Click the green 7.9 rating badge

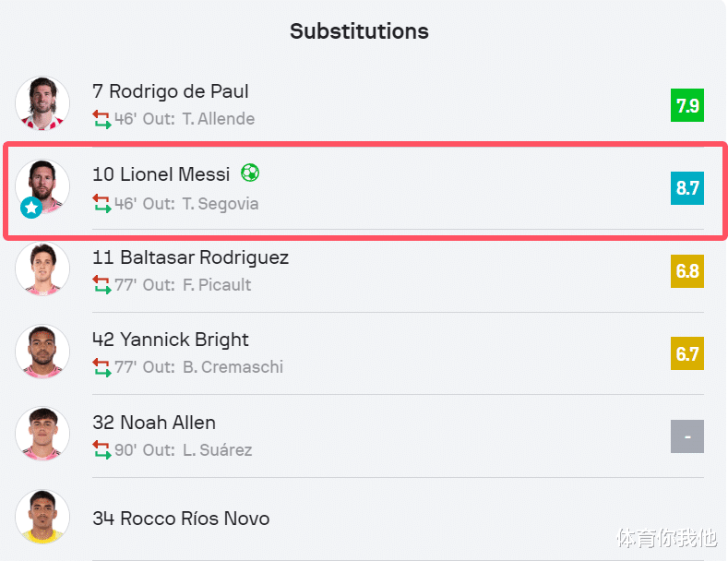tap(687, 105)
